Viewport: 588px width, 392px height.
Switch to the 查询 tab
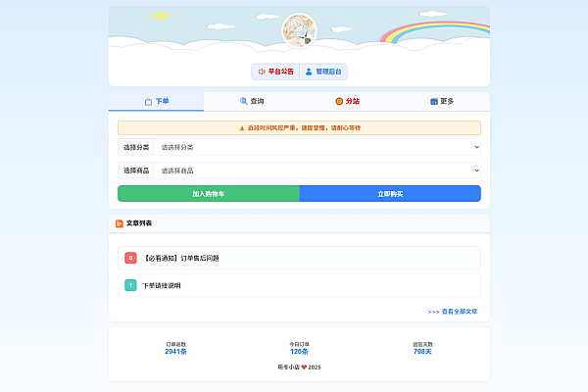coord(252,101)
